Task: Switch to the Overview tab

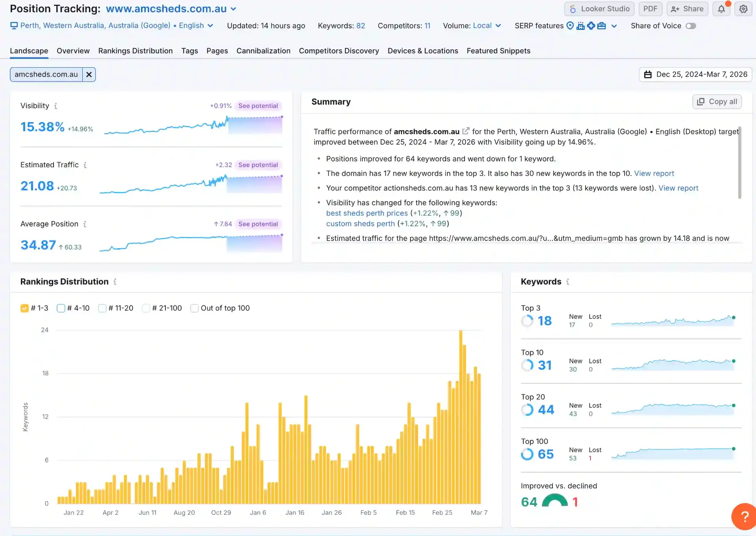Action: pyautogui.click(x=73, y=51)
